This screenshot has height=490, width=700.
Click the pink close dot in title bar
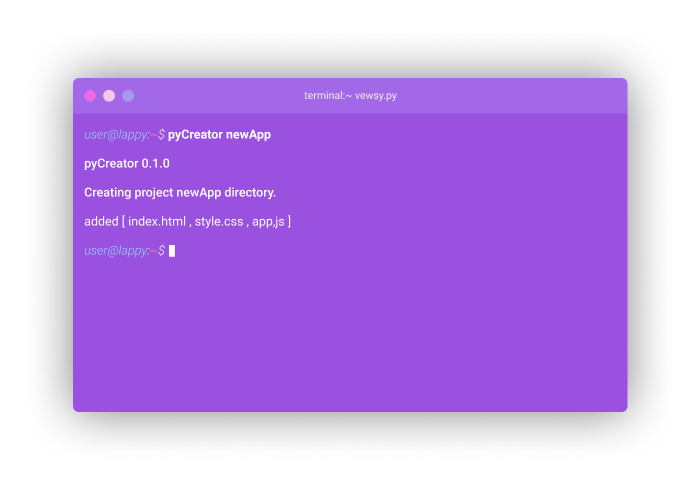[x=90, y=96]
